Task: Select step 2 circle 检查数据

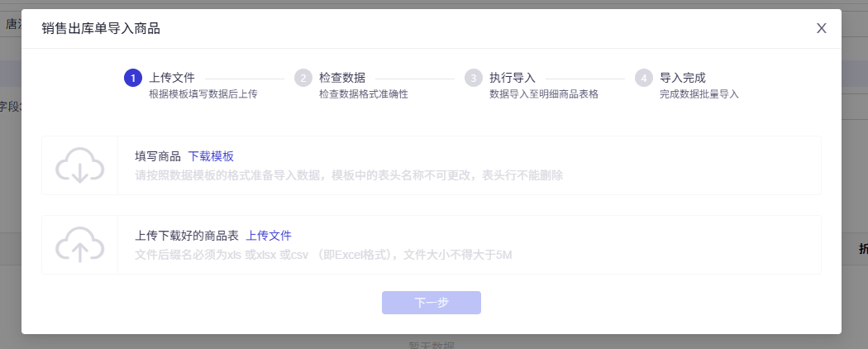Action: [x=303, y=78]
